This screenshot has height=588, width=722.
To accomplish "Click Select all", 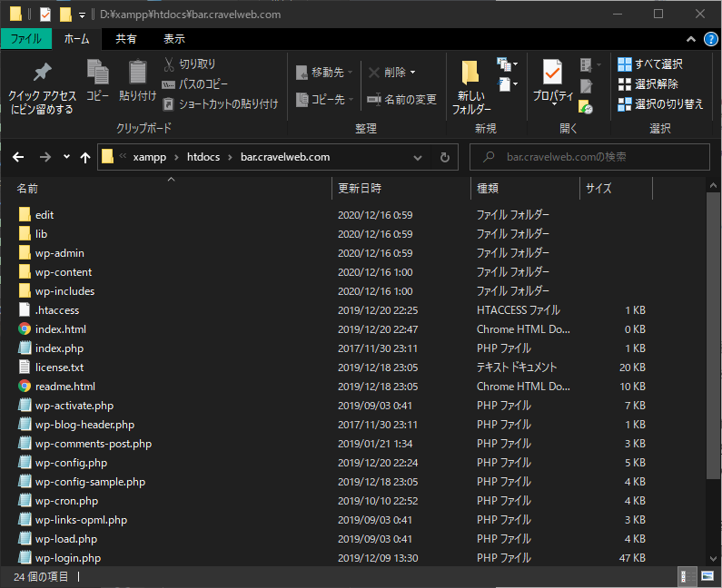I will (650, 64).
